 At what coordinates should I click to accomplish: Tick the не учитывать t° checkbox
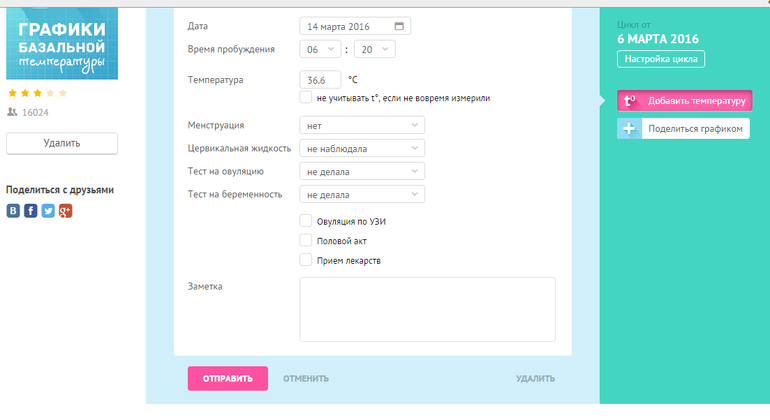click(306, 98)
